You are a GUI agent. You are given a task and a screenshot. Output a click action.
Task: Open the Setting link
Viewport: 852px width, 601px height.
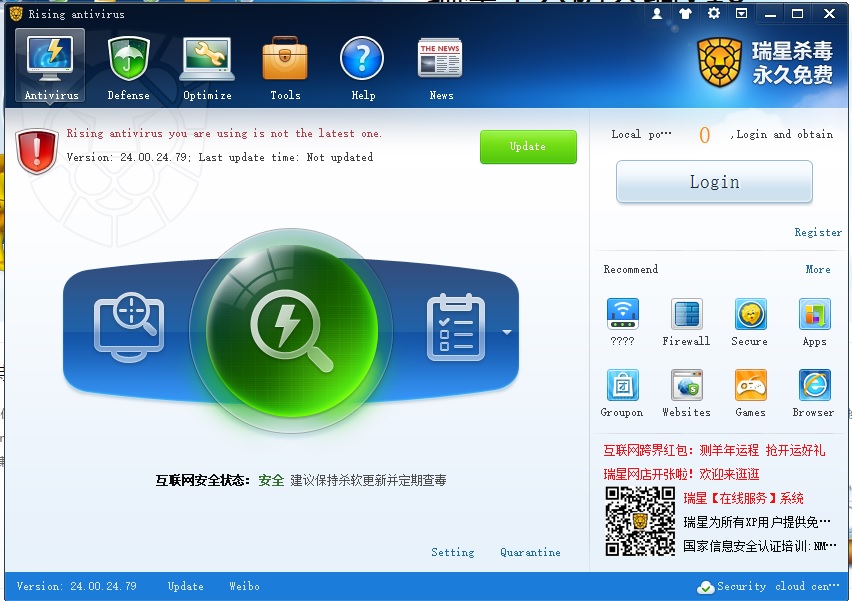click(x=453, y=553)
